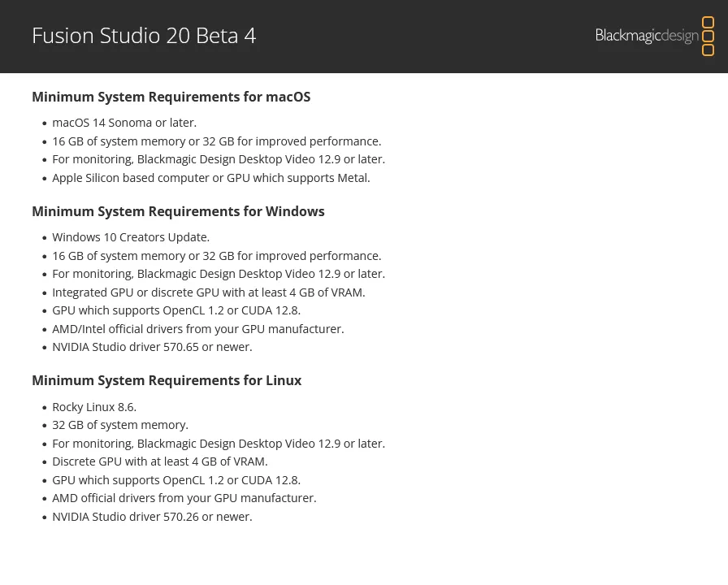
Task: Click the Blackmagicdesign wordmark text
Action: (x=647, y=36)
